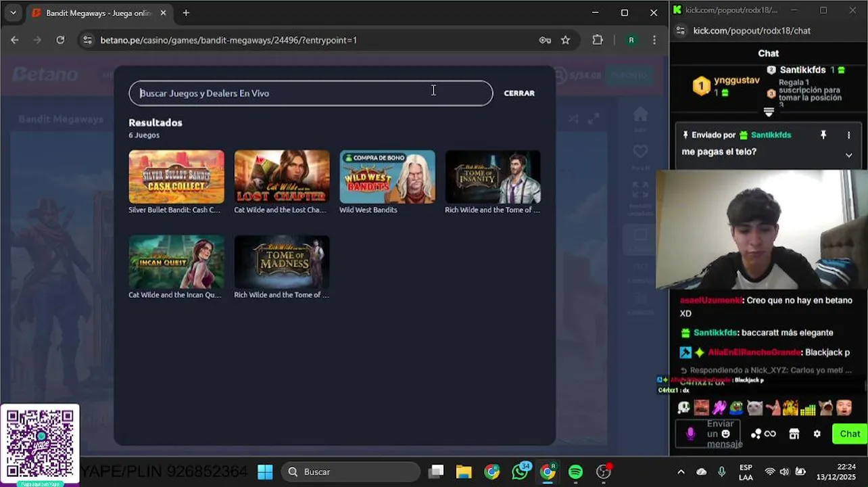The width and height of the screenshot is (868, 487).
Task: Click the Buscar Juegos y Dealers search field
Action: (x=311, y=93)
